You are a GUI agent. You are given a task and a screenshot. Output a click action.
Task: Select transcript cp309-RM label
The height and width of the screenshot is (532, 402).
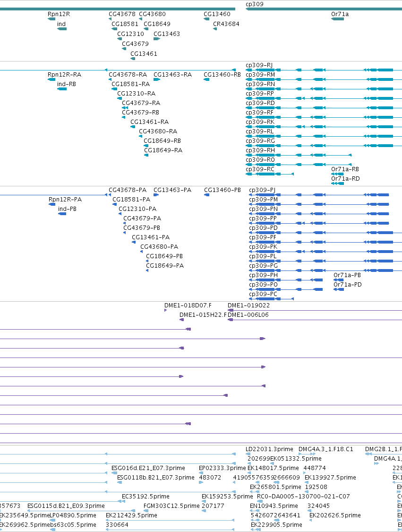(260, 75)
